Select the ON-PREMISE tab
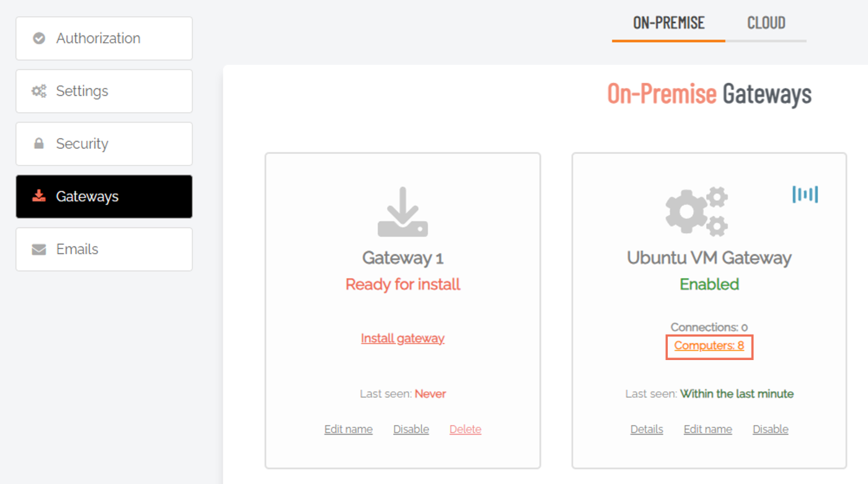This screenshot has height=484, width=868. point(669,24)
